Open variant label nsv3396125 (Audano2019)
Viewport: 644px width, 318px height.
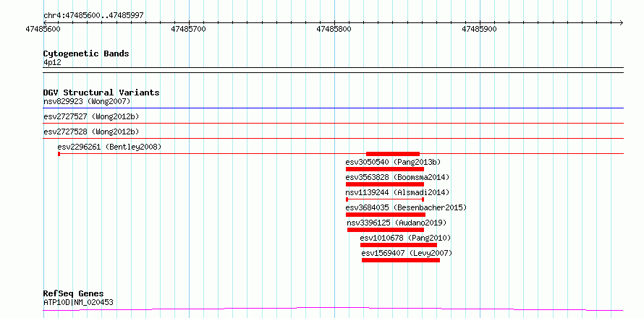tap(397, 223)
